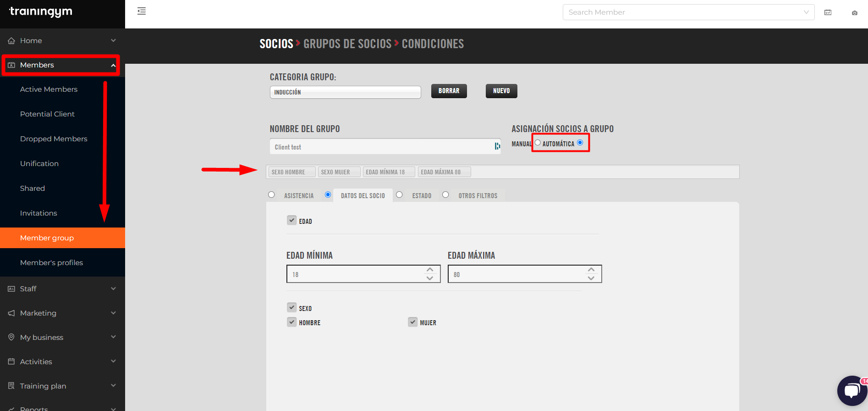Image resolution: width=868 pixels, height=411 pixels.
Task: Open the Estado tab label
Action: tap(422, 196)
